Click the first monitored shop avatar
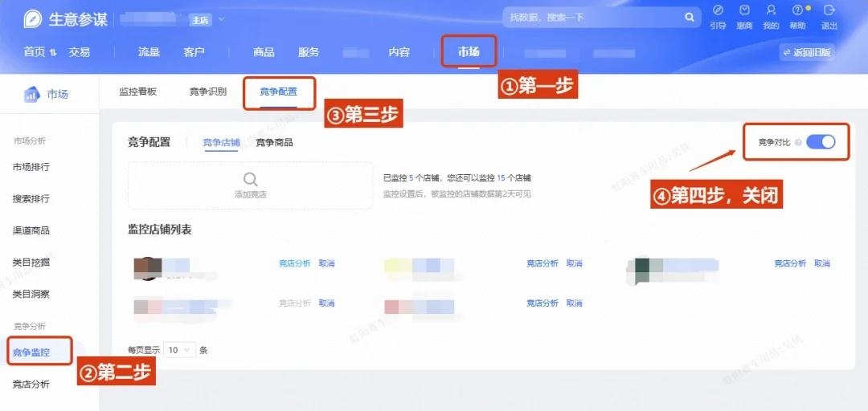The image size is (868, 411). click(148, 268)
